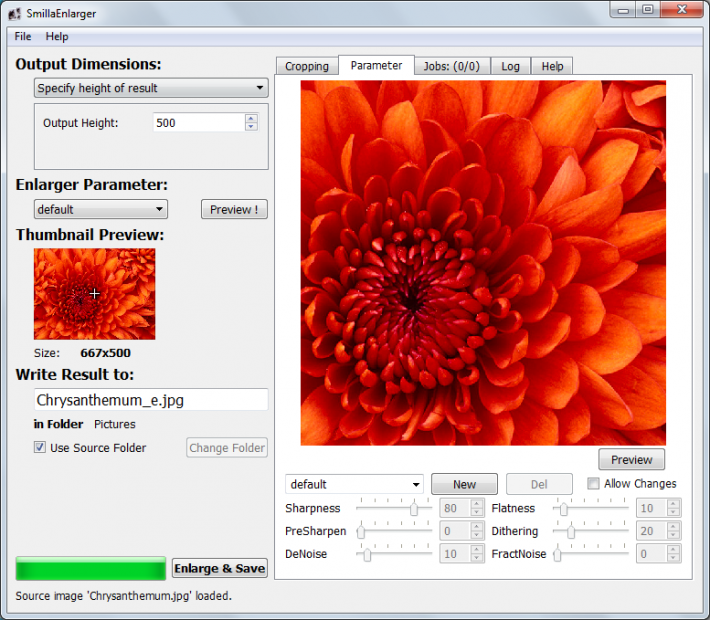The height and width of the screenshot is (620, 710).
Task: Decrease DeNoise with spinner down arrow
Action: [x=477, y=558]
